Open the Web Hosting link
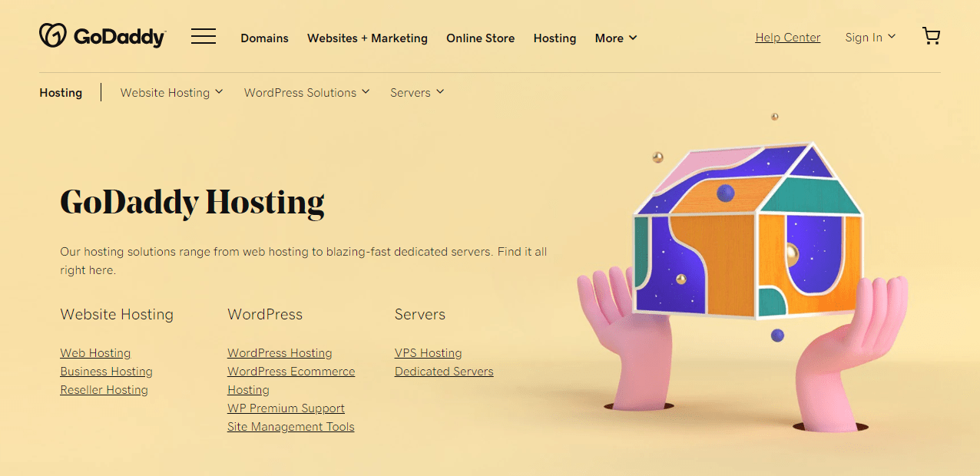980x476 pixels. pos(95,353)
